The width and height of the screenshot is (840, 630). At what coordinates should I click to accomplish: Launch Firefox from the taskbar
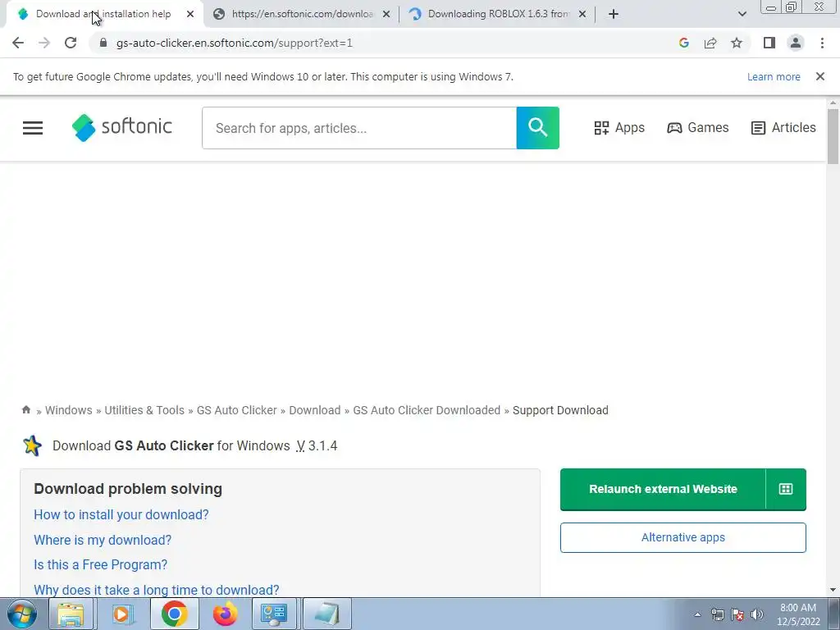click(225, 614)
